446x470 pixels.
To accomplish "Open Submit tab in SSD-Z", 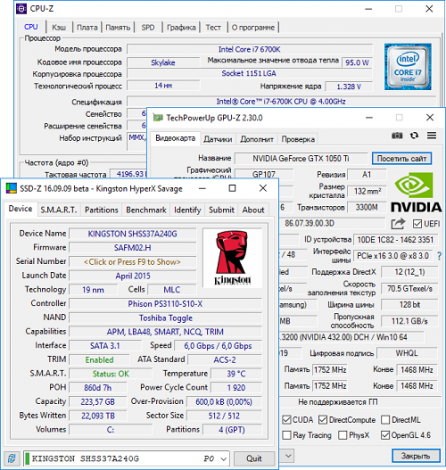I will 221,210.
